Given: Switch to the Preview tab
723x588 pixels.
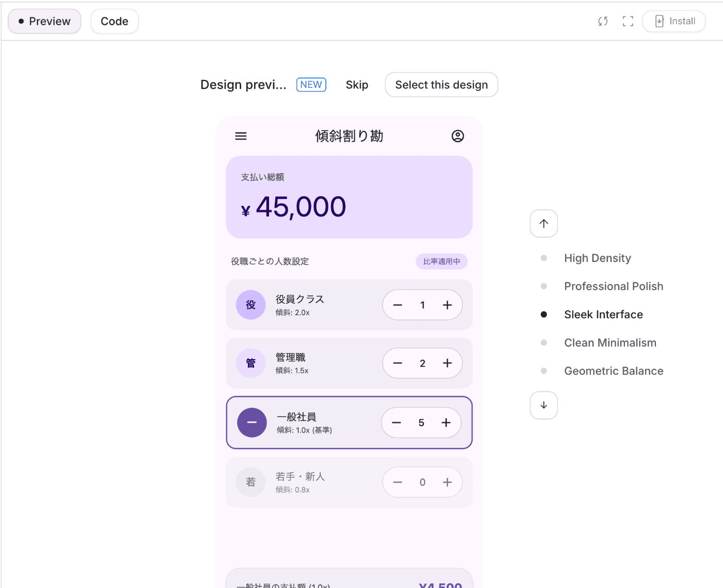Looking at the screenshot, I should pyautogui.click(x=44, y=21).
